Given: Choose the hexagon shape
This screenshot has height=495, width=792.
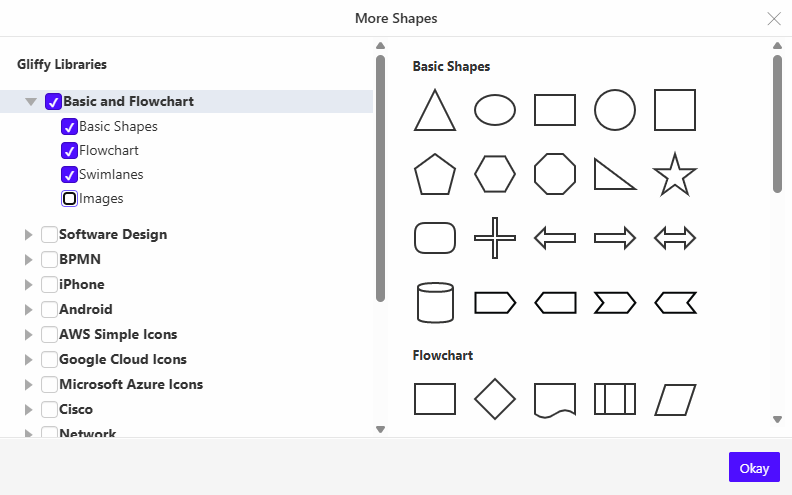Looking at the screenshot, I should click(495, 175).
